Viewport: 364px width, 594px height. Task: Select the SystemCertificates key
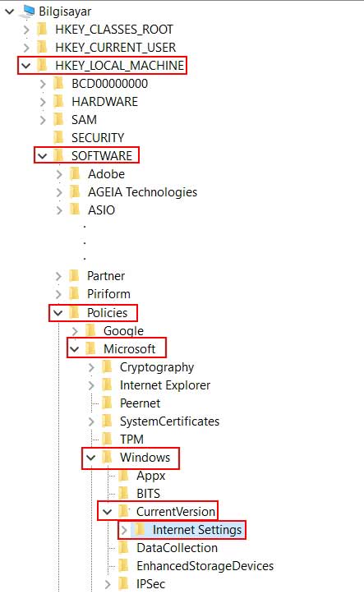(169, 421)
